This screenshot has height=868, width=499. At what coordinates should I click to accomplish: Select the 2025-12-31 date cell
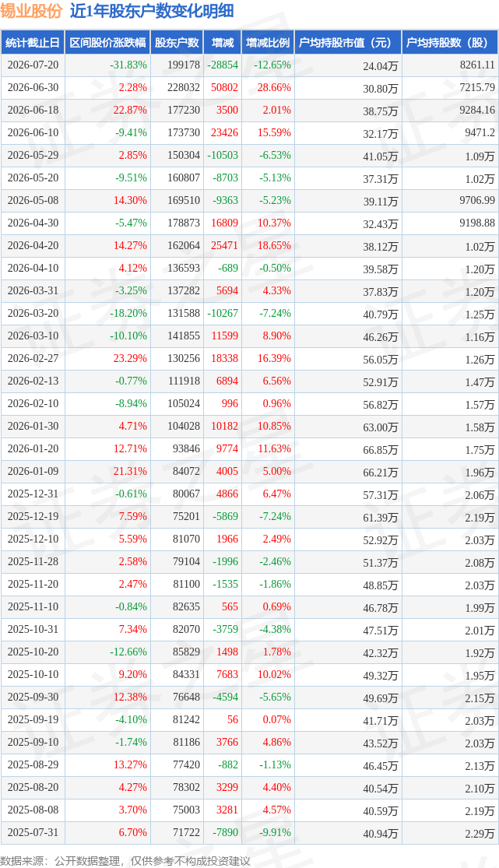coord(33,494)
